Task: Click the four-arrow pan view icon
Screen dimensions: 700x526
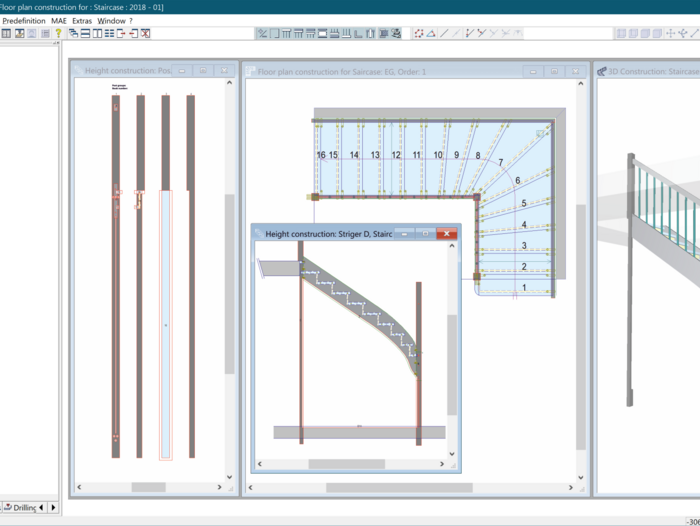Action: (x=671, y=33)
